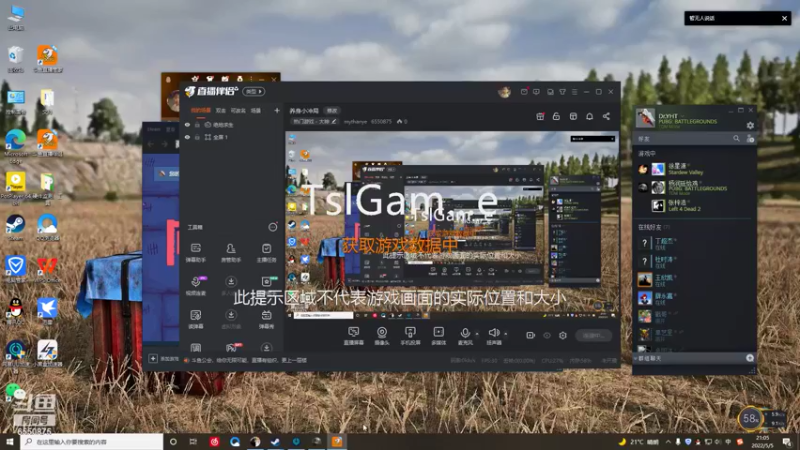This screenshot has height=450, width=800.
Task: Open the 房管助手 tool
Action: coord(231,253)
